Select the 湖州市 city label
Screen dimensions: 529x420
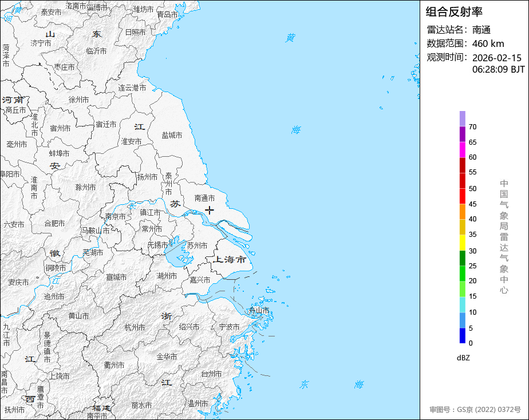[x=167, y=276]
